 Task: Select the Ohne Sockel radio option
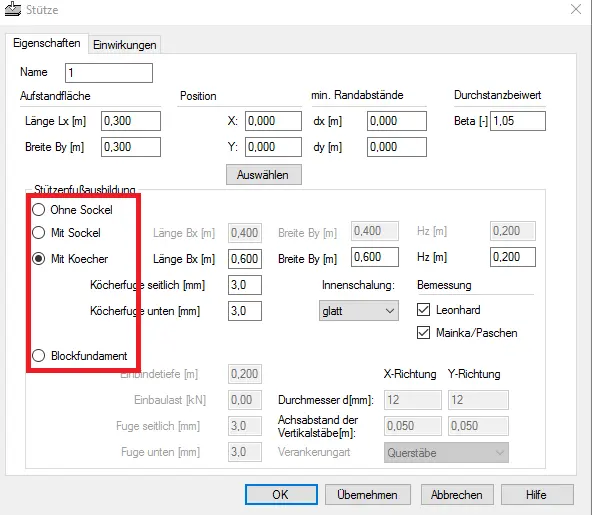[39, 210]
